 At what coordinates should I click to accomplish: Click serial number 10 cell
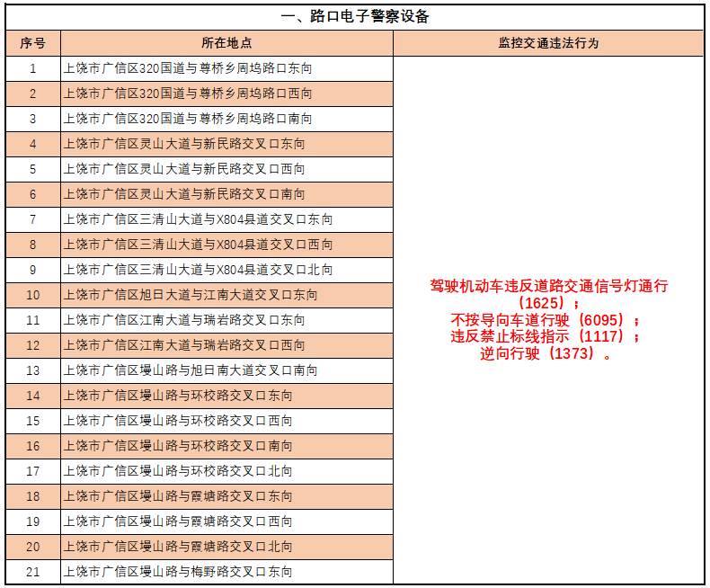pyautogui.click(x=32, y=295)
